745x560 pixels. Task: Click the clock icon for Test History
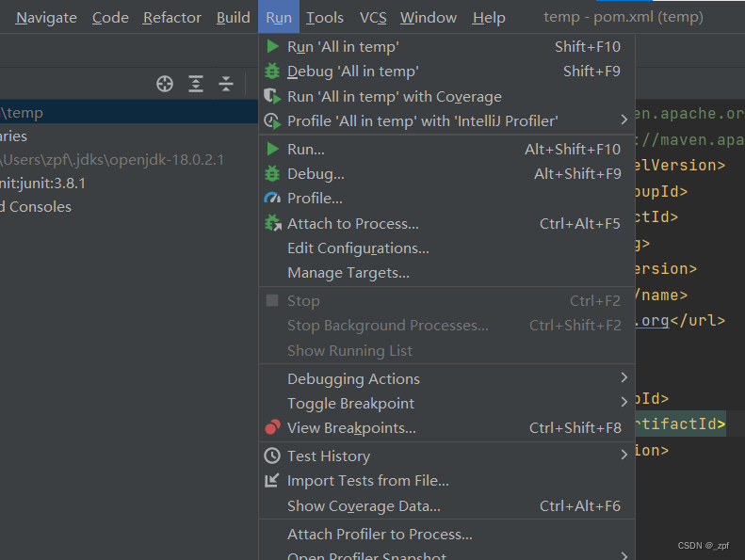click(272, 456)
